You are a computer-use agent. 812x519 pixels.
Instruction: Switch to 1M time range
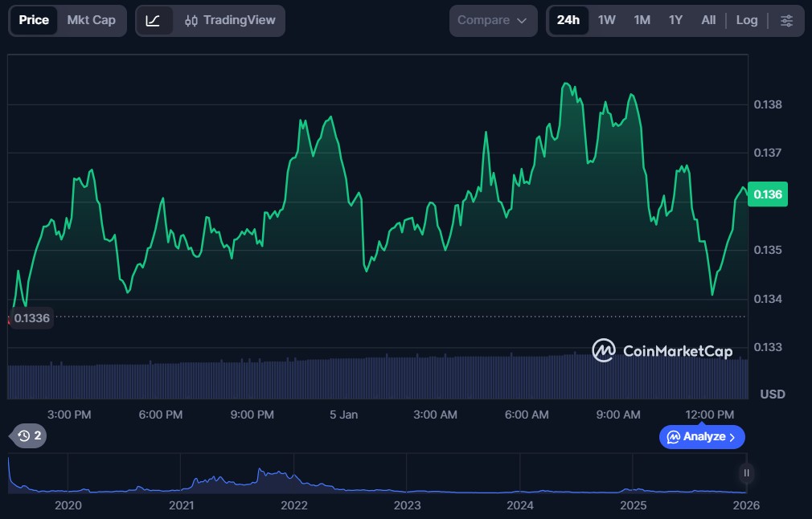pyautogui.click(x=642, y=20)
